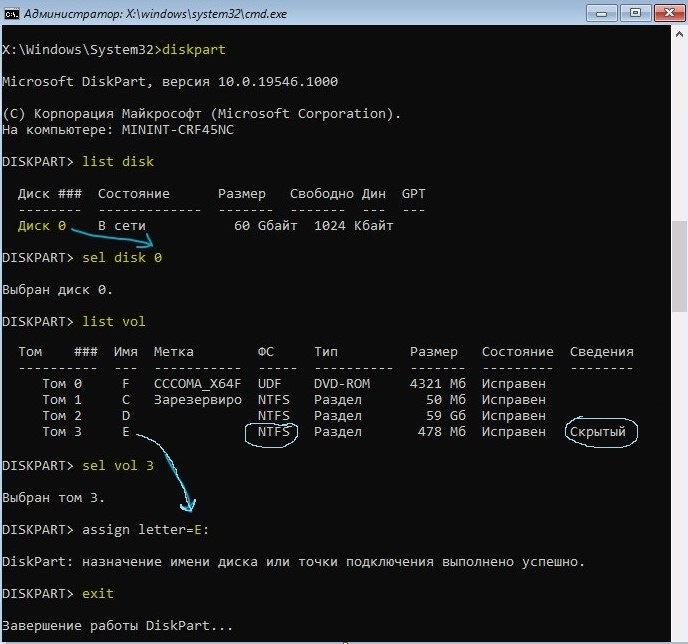Click the 'diskpart' command text
The image size is (688, 644).
click(x=194, y=50)
